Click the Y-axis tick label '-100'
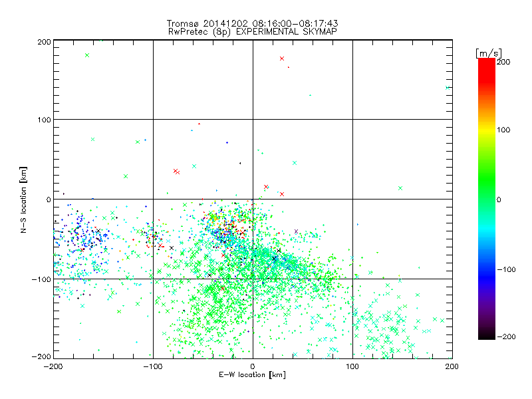This screenshot has width=532, height=399. 41,279
